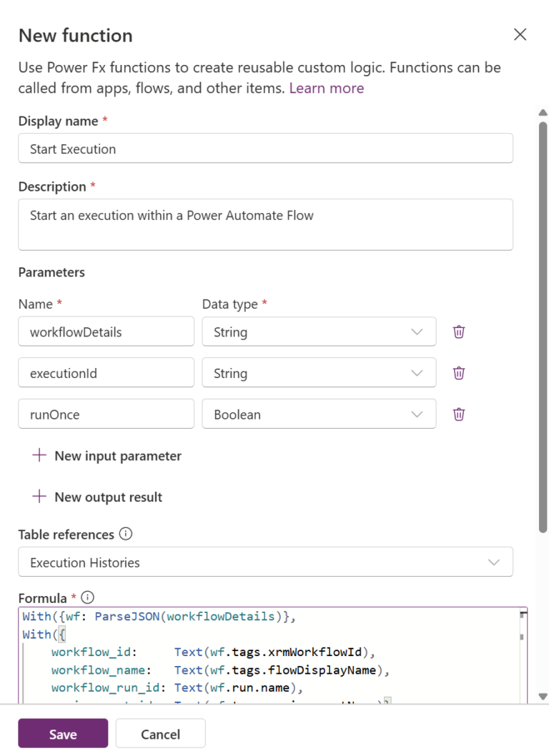This screenshot has height=756, width=549.
Task: Expand the Execution Histories table dropdown
Action: click(494, 562)
